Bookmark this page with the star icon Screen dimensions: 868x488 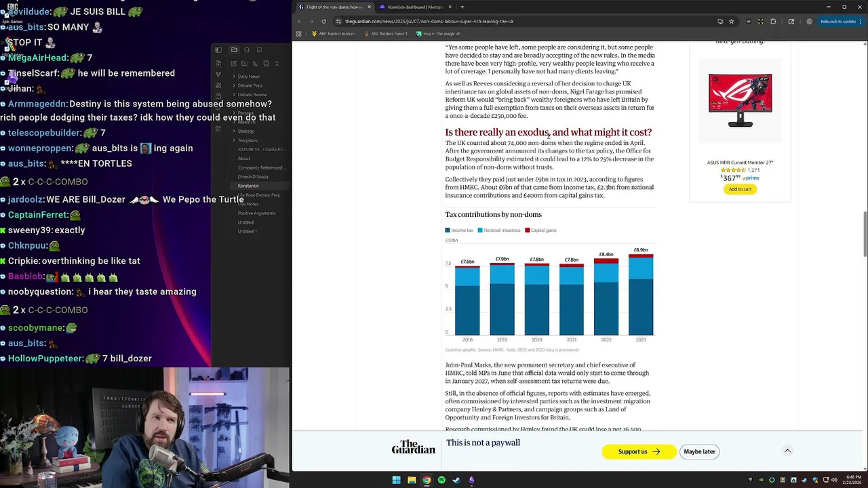click(731, 21)
